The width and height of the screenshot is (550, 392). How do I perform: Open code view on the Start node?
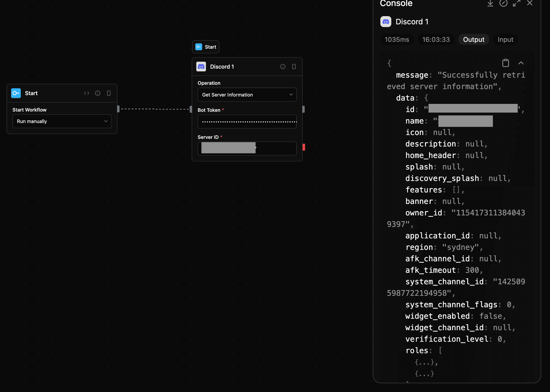[86, 93]
